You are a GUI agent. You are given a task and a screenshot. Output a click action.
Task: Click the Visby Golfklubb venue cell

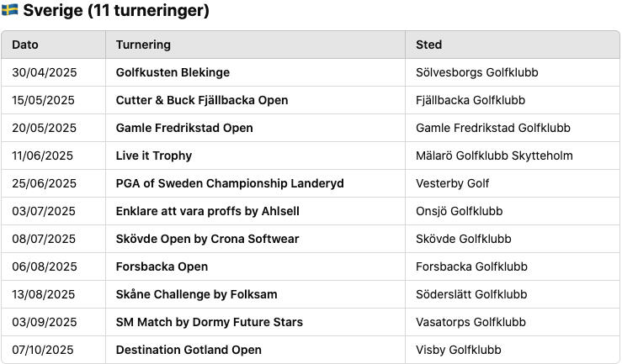(x=458, y=350)
